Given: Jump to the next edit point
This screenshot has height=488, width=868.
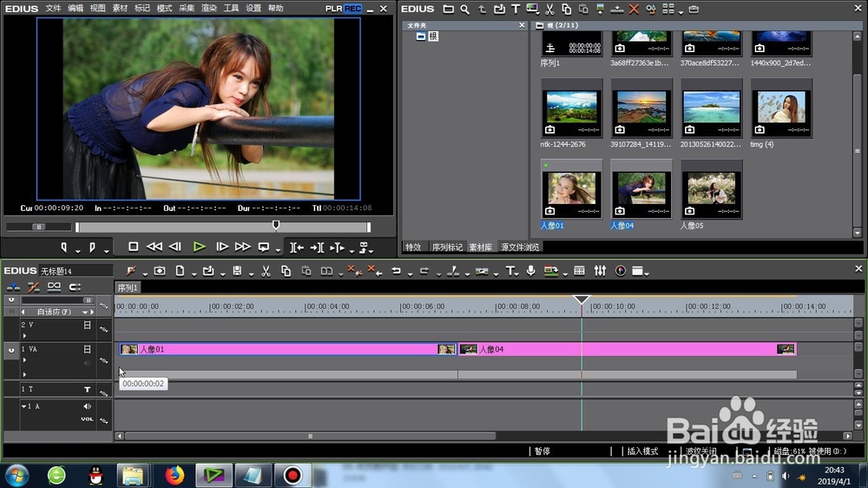Looking at the screenshot, I should [x=317, y=247].
